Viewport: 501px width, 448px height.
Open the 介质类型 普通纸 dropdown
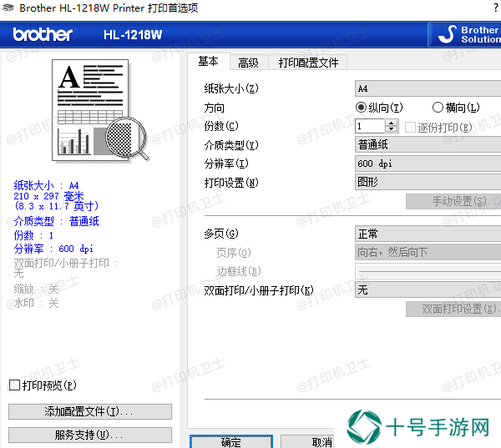point(428,144)
